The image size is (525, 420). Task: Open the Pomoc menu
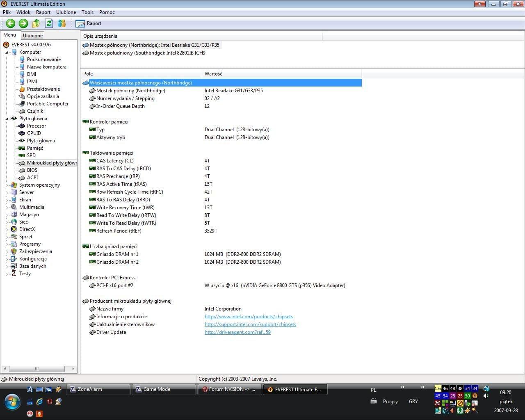(107, 12)
